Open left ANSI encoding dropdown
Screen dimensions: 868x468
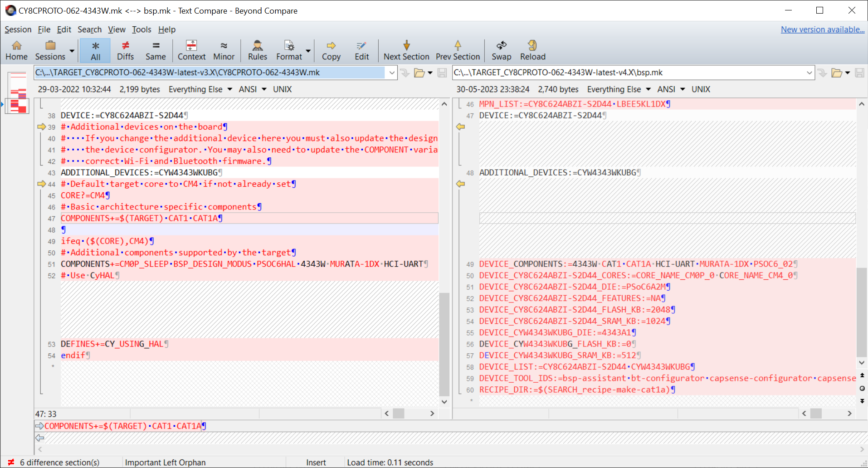[x=253, y=89]
